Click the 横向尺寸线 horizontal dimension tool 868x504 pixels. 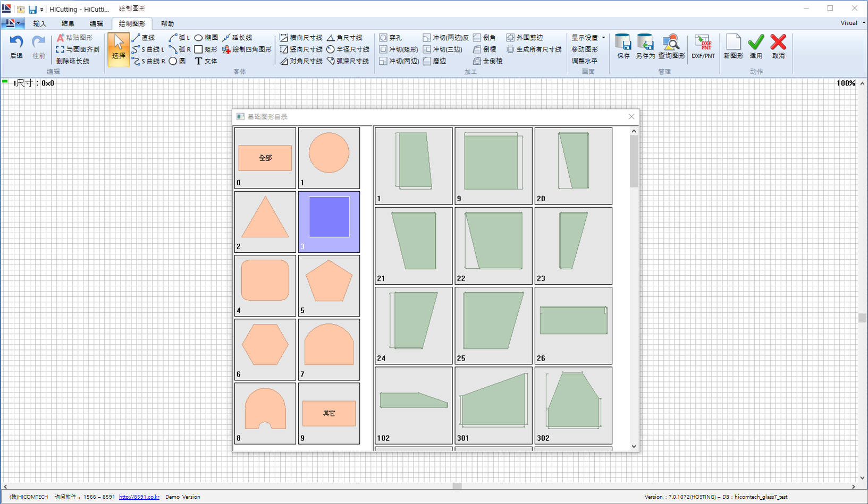pyautogui.click(x=301, y=38)
